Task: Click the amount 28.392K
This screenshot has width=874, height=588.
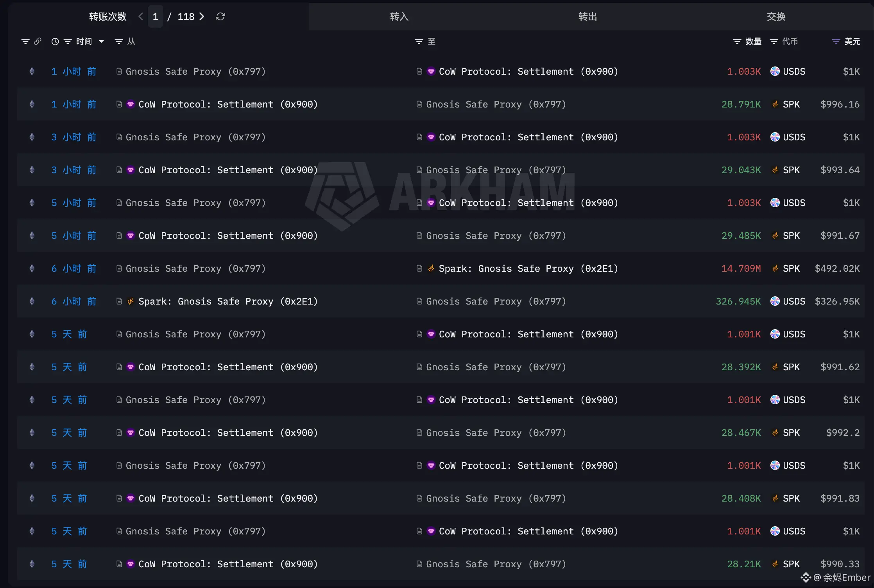Action: pos(741,367)
